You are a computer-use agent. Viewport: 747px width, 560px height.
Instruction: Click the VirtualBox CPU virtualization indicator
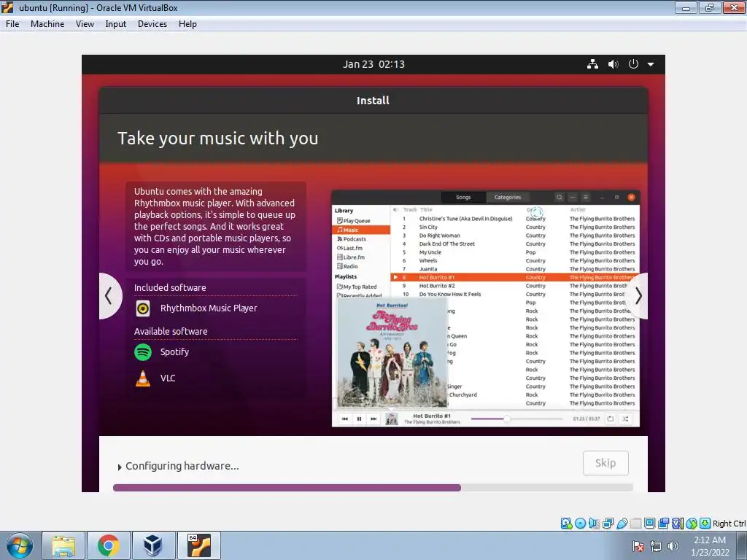(x=678, y=524)
